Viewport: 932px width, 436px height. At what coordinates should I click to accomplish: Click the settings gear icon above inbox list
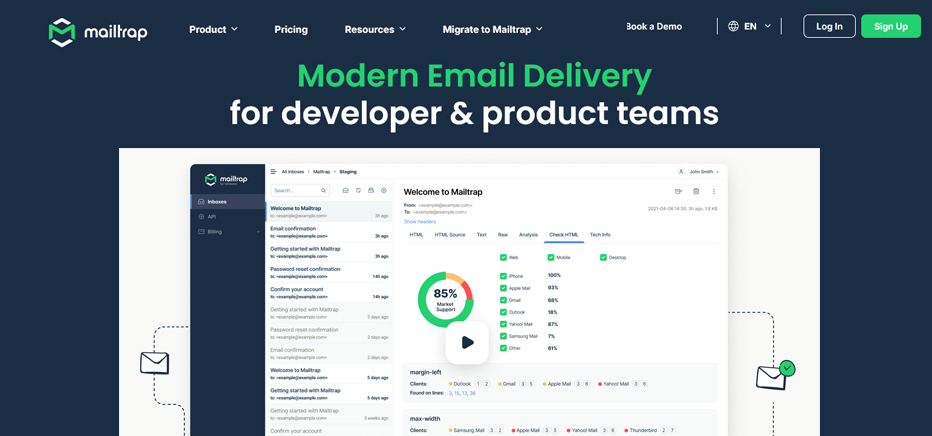pyautogui.click(x=384, y=190)
